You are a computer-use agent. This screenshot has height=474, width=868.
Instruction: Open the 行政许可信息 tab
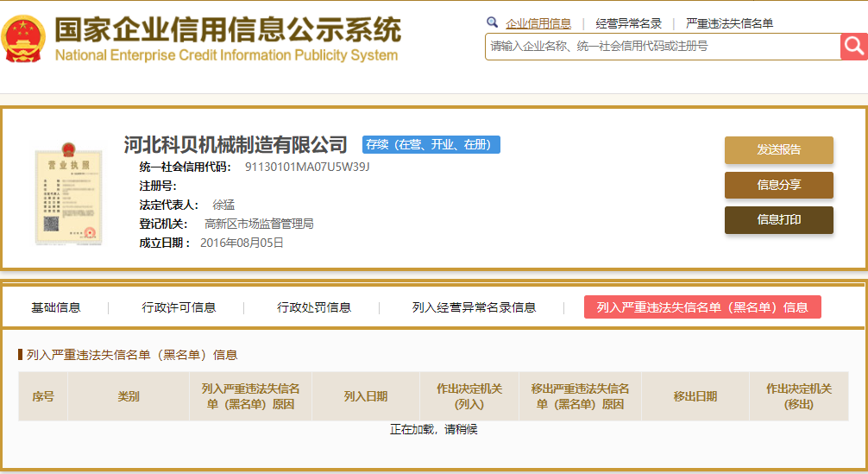click(179, 307)
